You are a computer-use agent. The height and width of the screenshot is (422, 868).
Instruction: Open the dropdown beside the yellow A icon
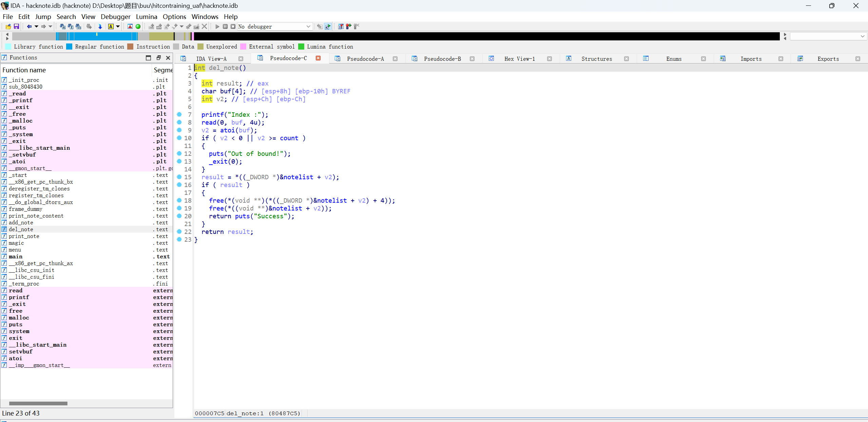[118, 26]
